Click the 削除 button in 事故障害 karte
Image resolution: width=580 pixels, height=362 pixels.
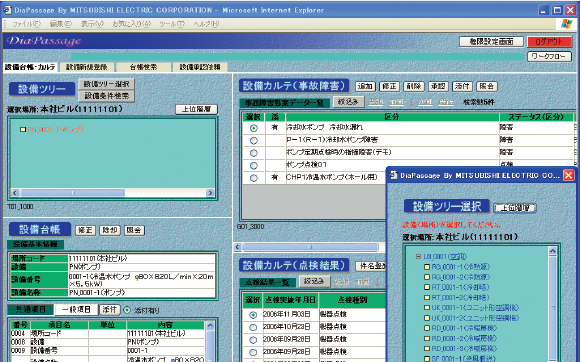[x=414, y=87]
